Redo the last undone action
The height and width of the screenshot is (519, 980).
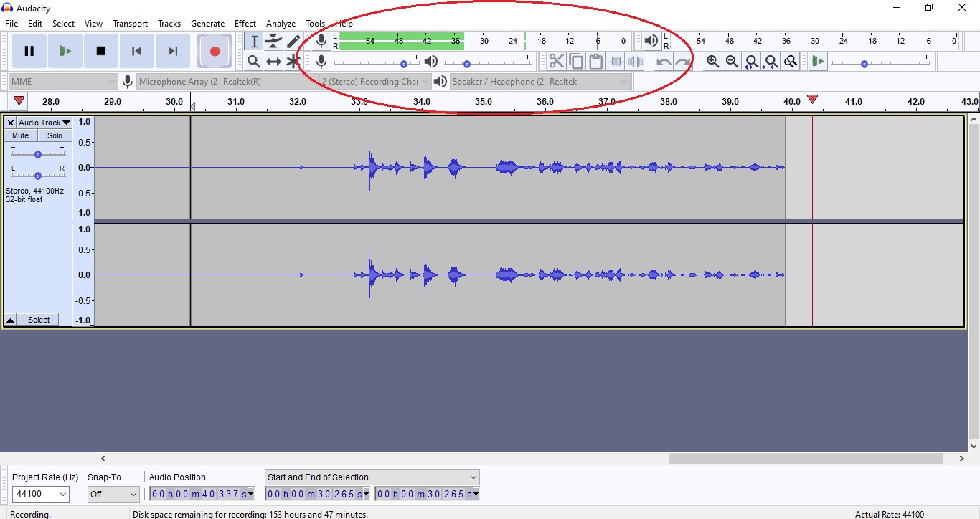pos(683,62)
